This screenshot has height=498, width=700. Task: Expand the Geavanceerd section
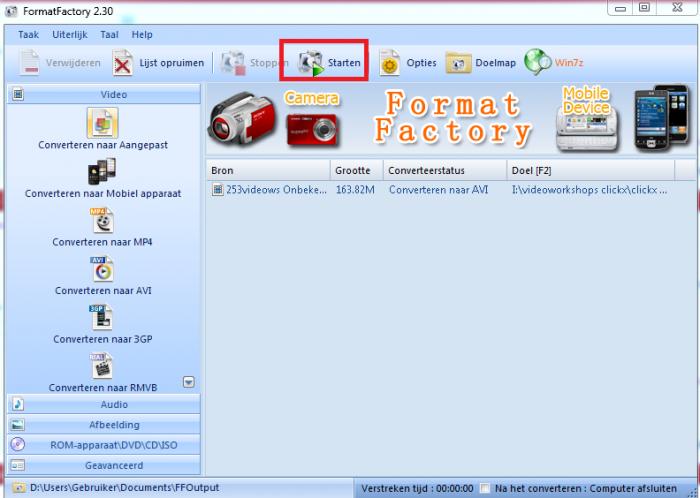point(104,465)
